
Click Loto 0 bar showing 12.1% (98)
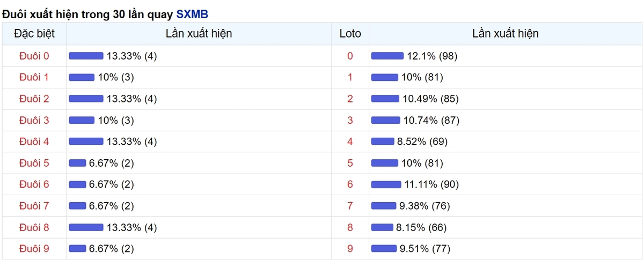(387, 56)
